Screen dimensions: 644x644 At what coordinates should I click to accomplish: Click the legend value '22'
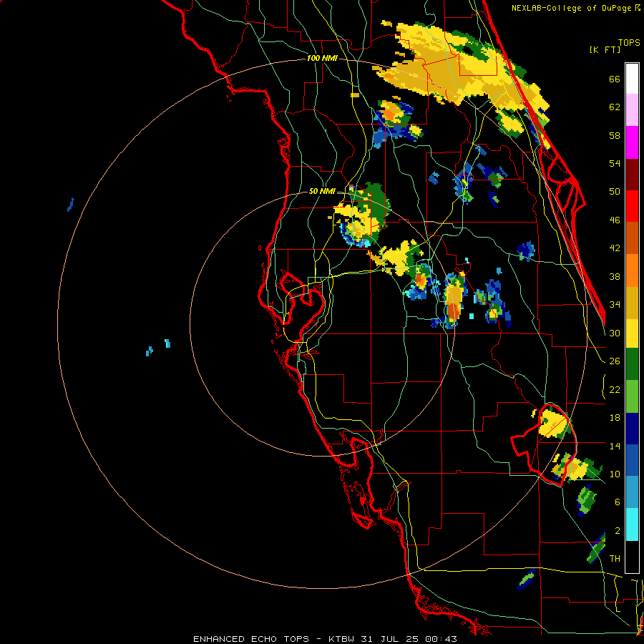pos(615,389)
